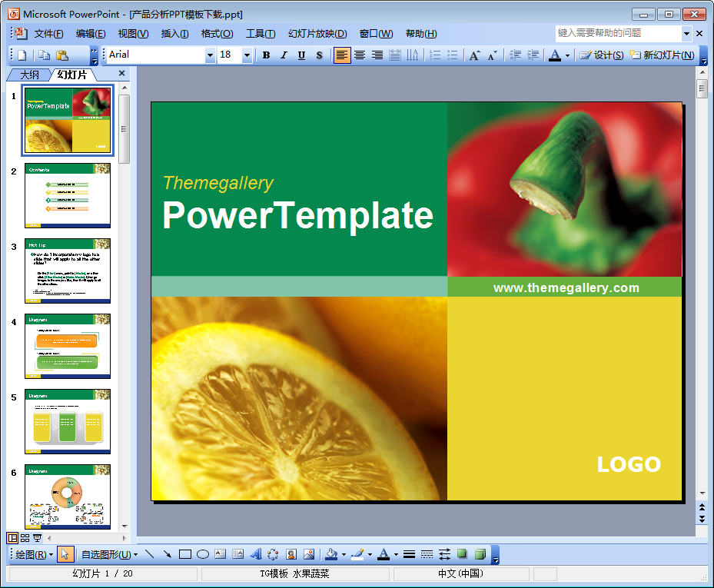This screenshot has width=714, height=588.
Task: Click 新幻灯片(N) to add slide
Action: 662,55
